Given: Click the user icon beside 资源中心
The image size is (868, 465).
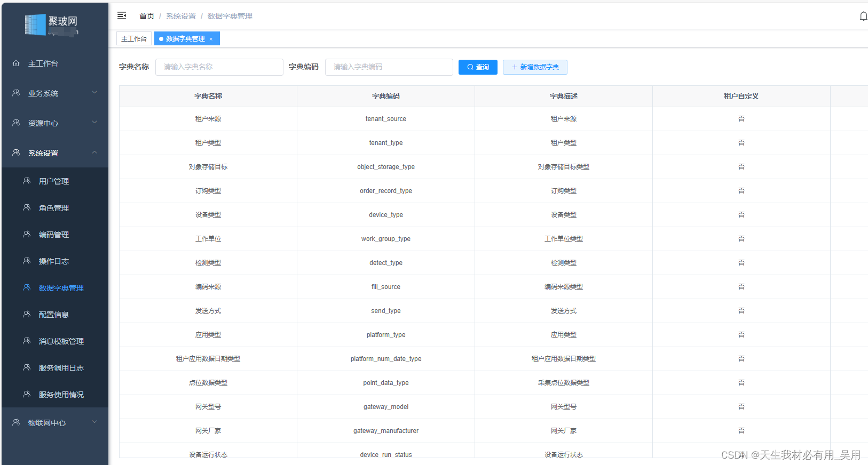Looking at the screenshot, I should [x=16, y=123].
